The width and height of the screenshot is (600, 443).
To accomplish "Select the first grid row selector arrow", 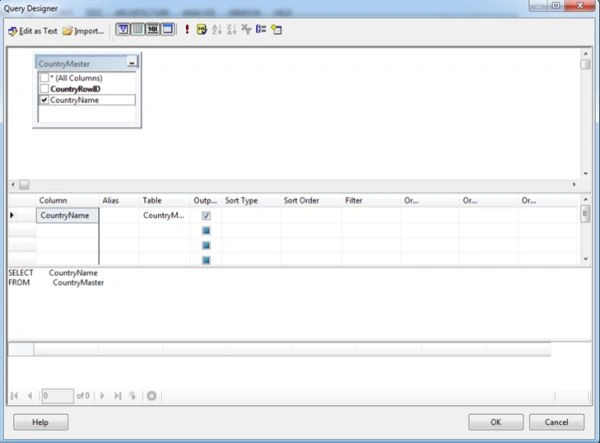I will [12, 215].
